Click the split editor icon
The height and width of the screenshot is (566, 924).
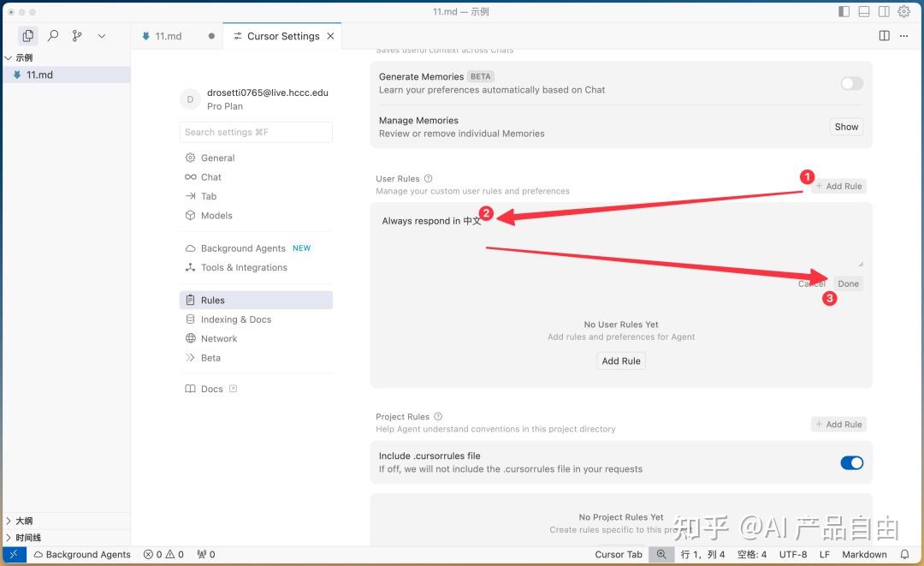pyautogui.click(x=884, y=36)
